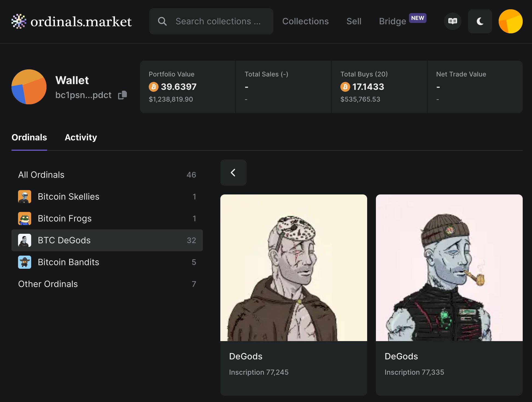Image resolution: width=532 pixels, height=402 pixels.
Task: Open the Bridge page marked NEW
Action: 392,21
